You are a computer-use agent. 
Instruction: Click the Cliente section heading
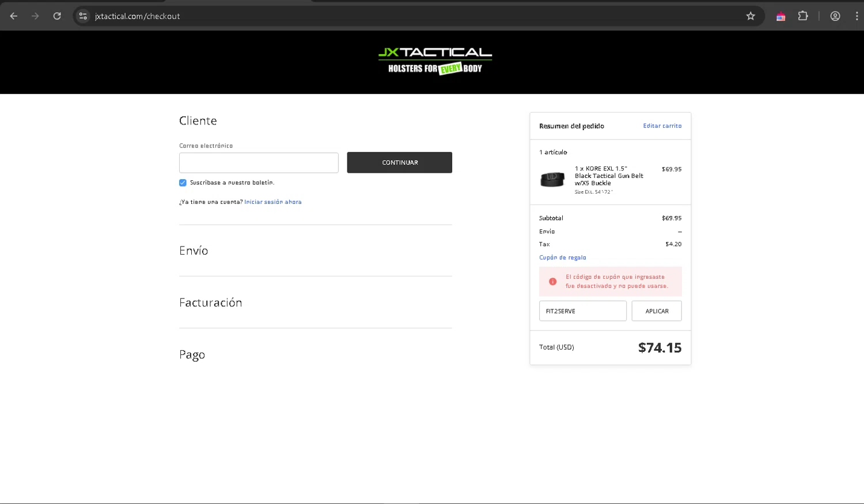[198, 120]
